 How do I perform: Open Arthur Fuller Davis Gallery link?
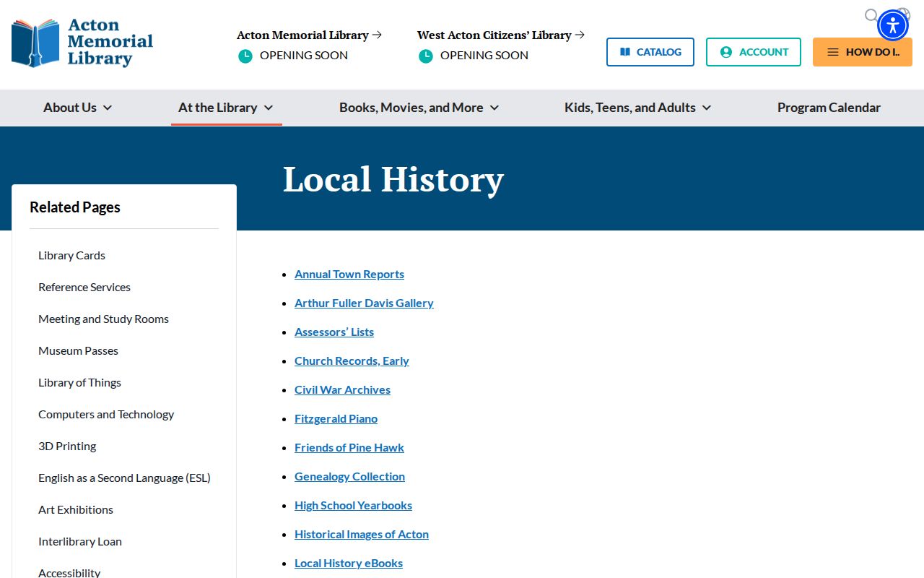[364, 303]
